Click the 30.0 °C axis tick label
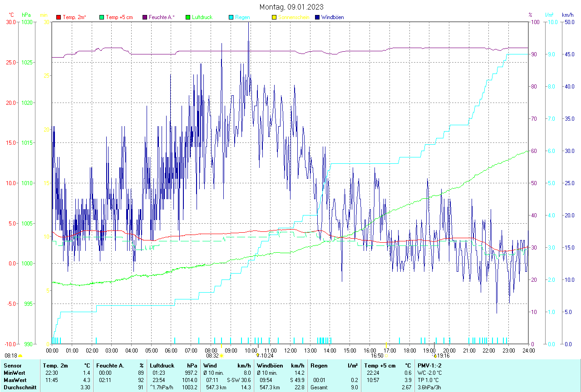This screenshot has width=581, height=392. 11,22
